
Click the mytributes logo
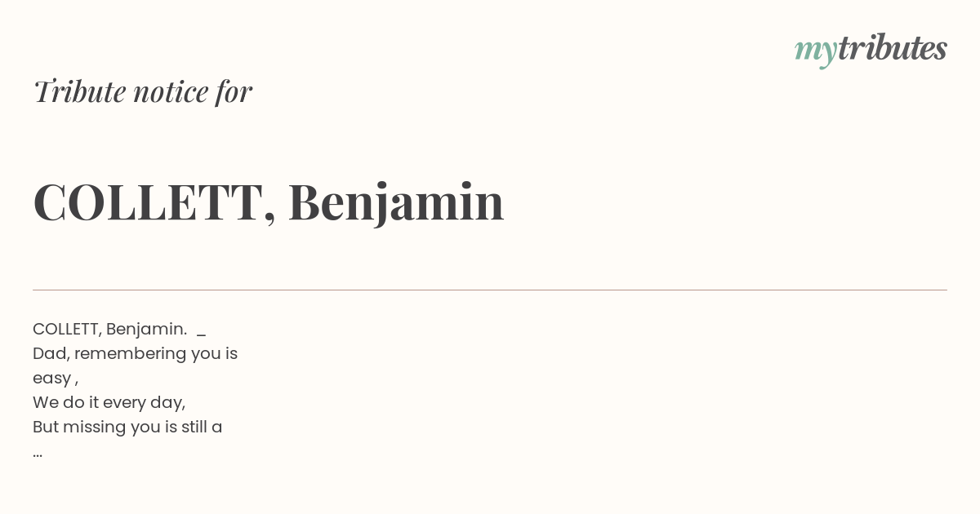(x=871, y=50)
